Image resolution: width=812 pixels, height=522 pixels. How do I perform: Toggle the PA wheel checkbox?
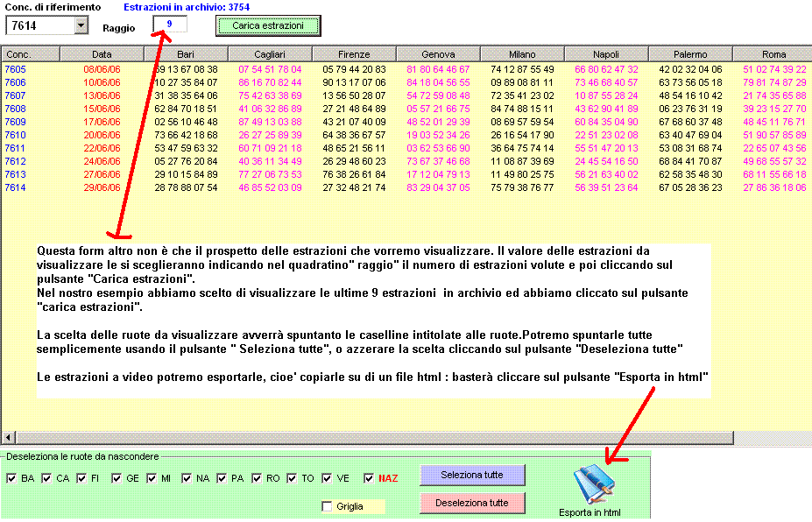[222, 478]
